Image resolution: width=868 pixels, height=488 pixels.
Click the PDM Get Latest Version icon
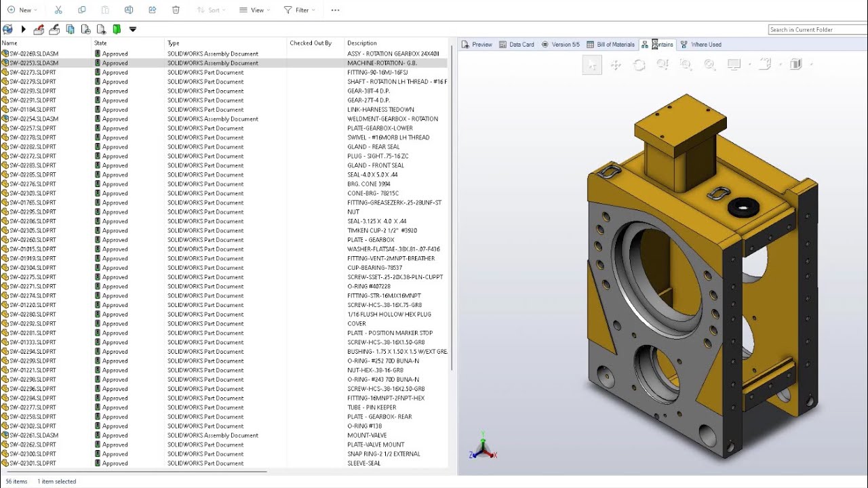[71, 29]
